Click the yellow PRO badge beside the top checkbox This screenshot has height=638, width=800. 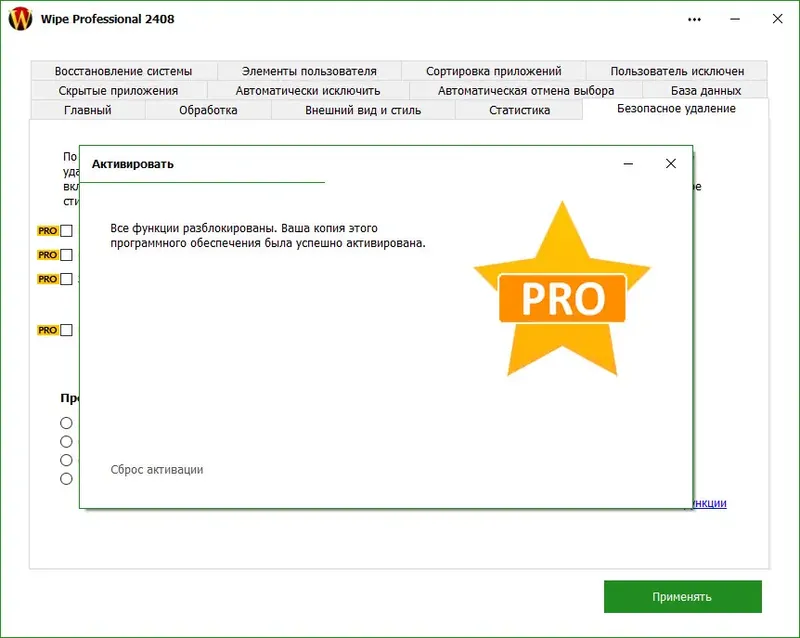pyautogui.click(x=47, y=230)
